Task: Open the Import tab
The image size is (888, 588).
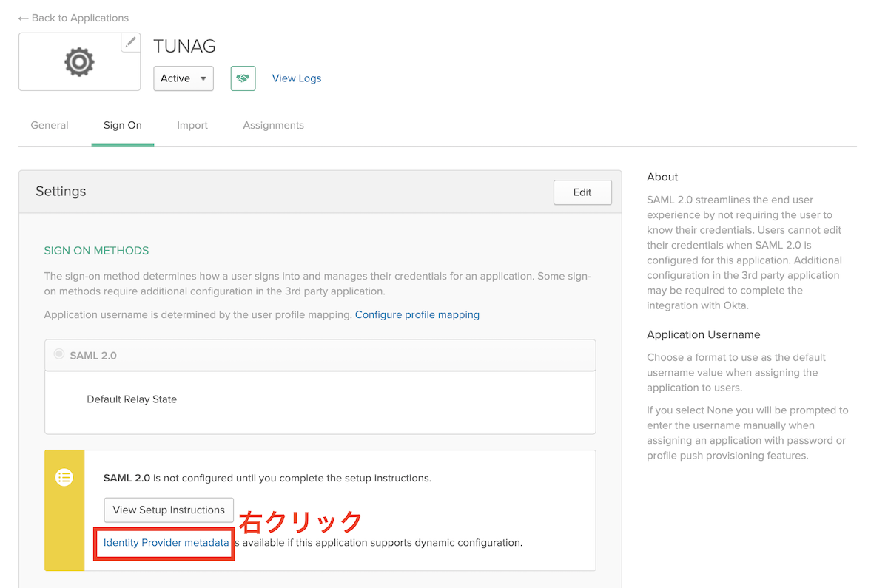Action: 192,125
